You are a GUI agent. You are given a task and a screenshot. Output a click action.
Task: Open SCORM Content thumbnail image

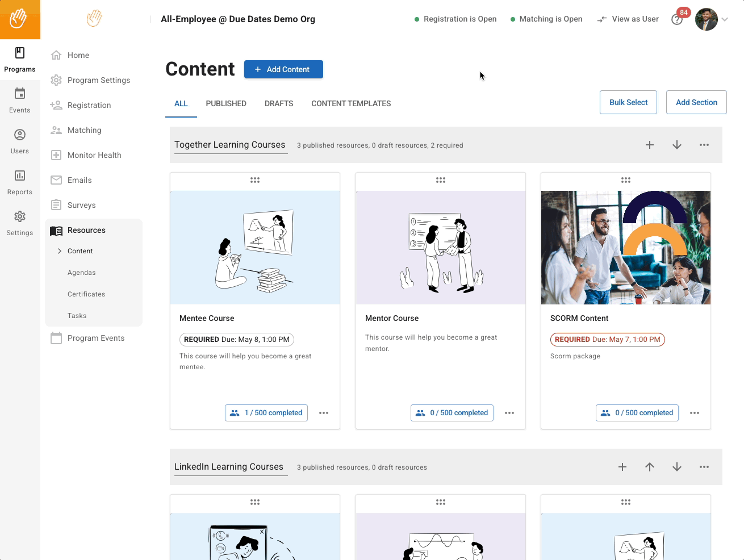pos(625,248)
